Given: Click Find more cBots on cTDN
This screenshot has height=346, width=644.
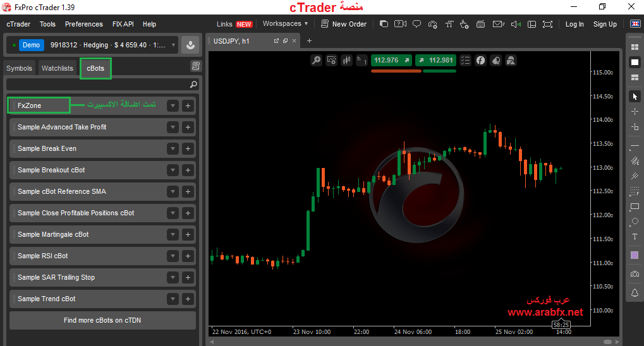Looking at the screenshot, I should coord(102,320).
